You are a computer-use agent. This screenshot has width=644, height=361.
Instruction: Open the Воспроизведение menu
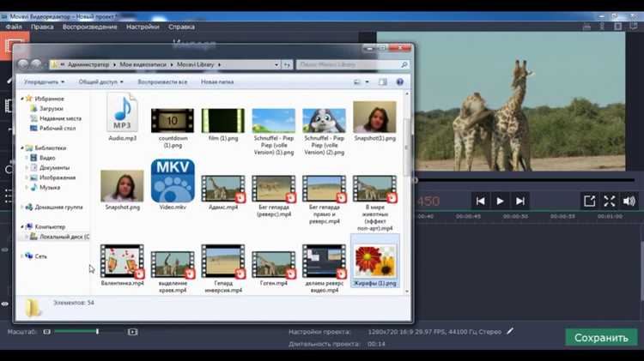pos(90,27)
